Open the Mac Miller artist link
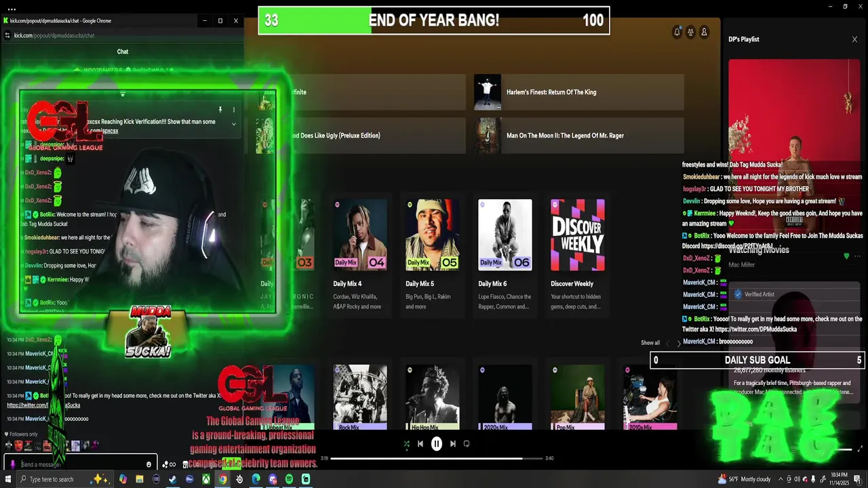This screenshot has width=868, height=488. 741,265
